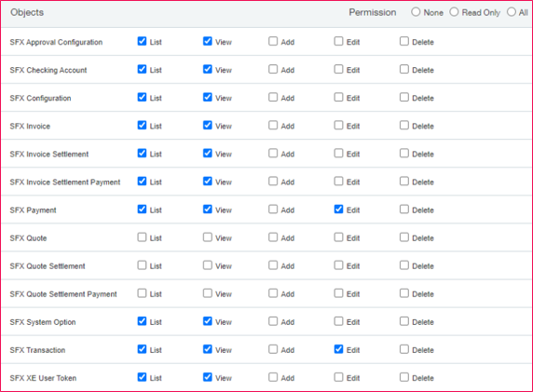Select the Read Only permission option

(x=454, y=12)
